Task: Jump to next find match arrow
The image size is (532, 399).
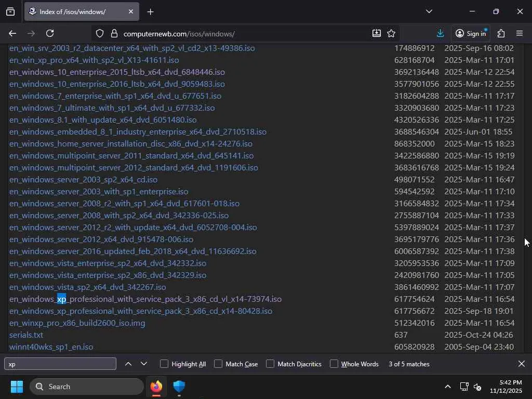Action: [x=144, y=364]
